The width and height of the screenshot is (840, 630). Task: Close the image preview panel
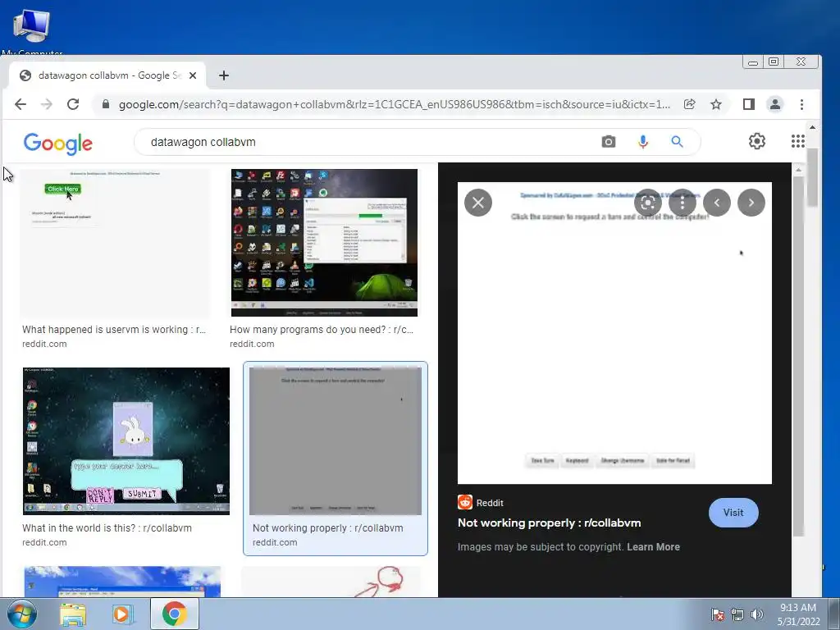click(x=478, y=203)
